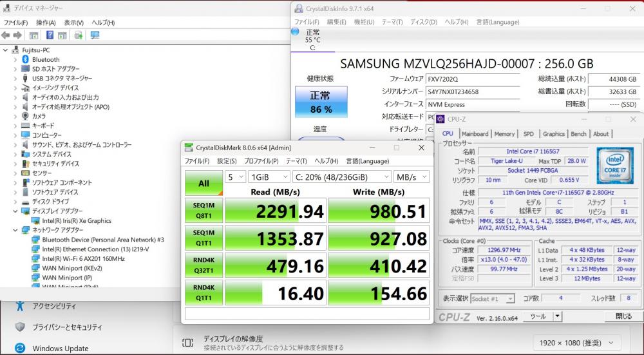Viewport: 644px width, 355px height.
Task: Select Intel(R) Wi-Fi 6 AX201 160MHz
Action: (x=83, y=259)
